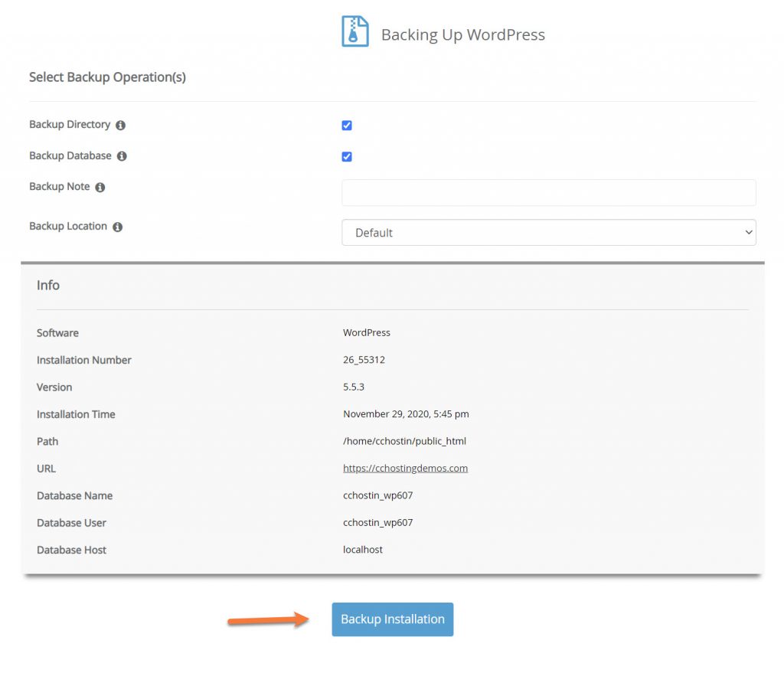Toggle the Backup Database checkbox
Image resolution: width=784 pixels, height=673 pixels.
pyautogui.click(x=347, y=157)
